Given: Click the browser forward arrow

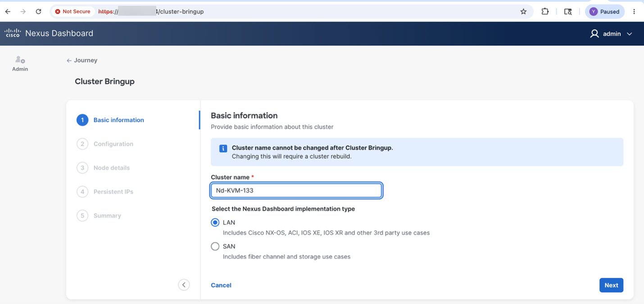Looking at the screenshot, I should pyautogui.click(x=23, y=12).
